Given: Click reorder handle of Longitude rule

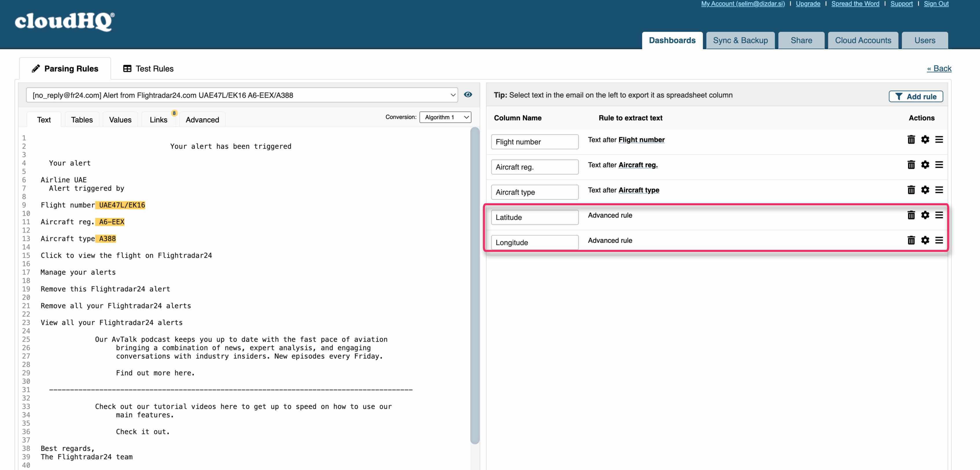Looking at the screenshot, I should pyautogui.click(x=939, y=240).
